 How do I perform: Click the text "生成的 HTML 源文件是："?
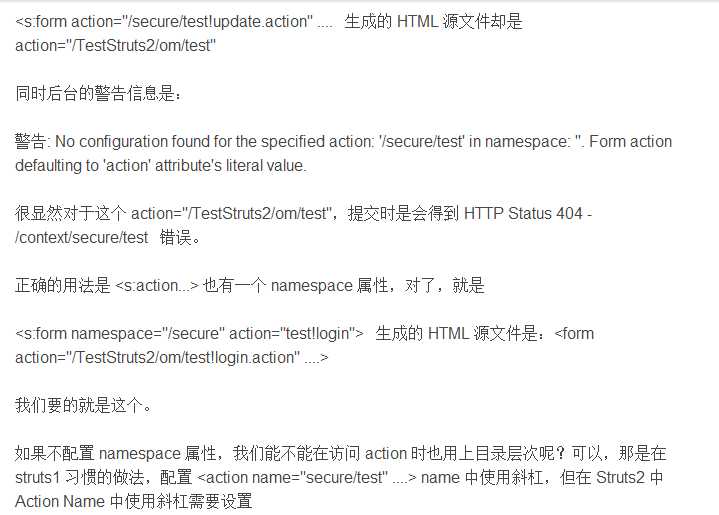(461, 334)
